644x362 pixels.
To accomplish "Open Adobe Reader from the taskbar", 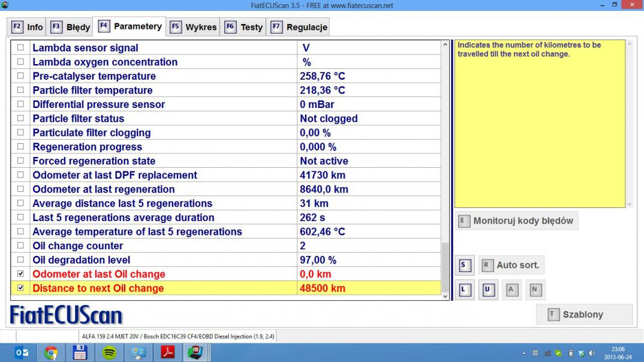I will (168, 352).
